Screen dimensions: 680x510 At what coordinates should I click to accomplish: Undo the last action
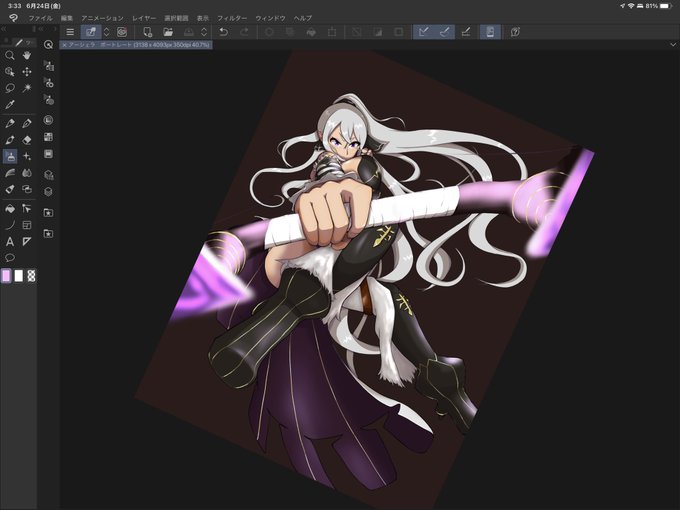(223, 32)
